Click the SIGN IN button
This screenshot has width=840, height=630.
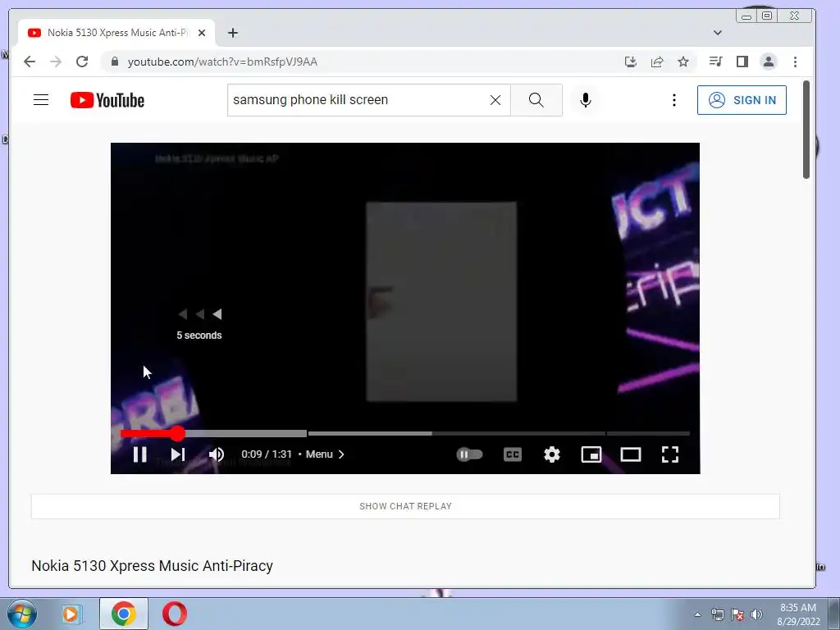point(742,99)
